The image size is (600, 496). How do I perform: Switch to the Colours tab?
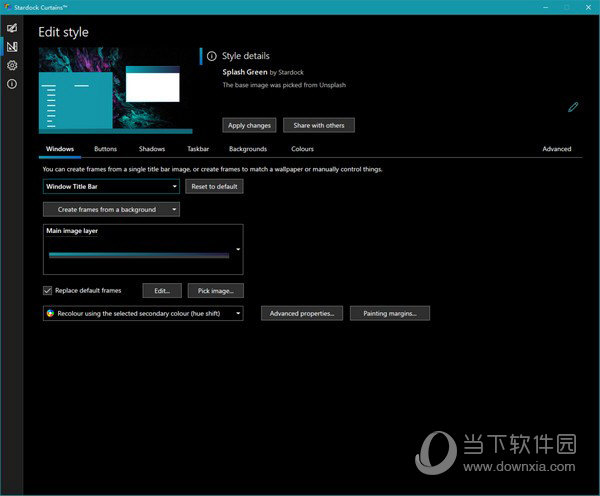click(302, 149)
